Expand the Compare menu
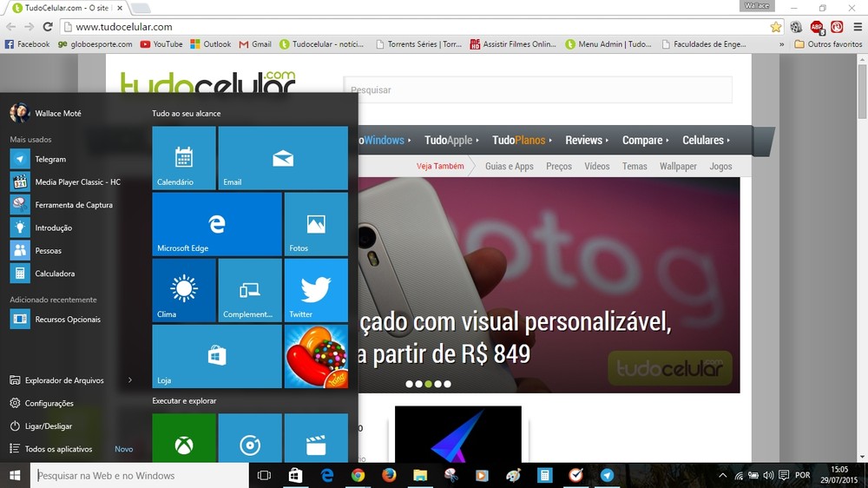This screenshot has width=868, height=488. [645, 140]
